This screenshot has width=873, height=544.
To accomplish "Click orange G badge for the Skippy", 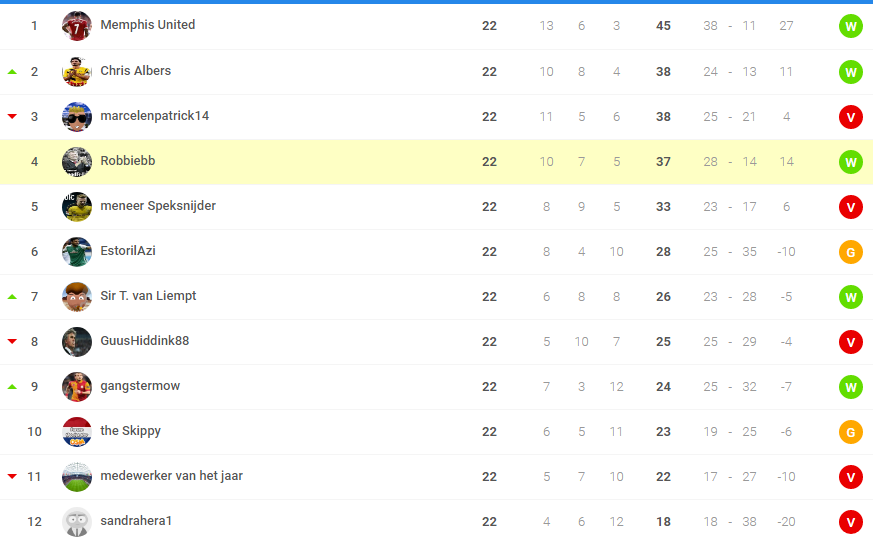I will [851, 432].
